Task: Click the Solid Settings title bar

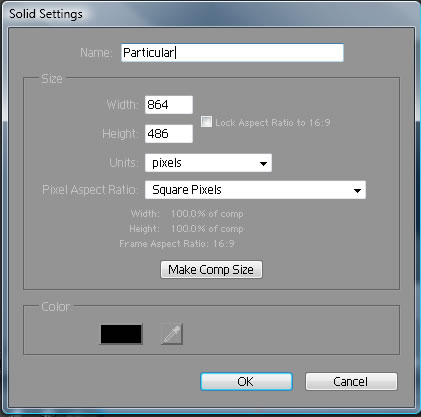Action: point(210,14)
